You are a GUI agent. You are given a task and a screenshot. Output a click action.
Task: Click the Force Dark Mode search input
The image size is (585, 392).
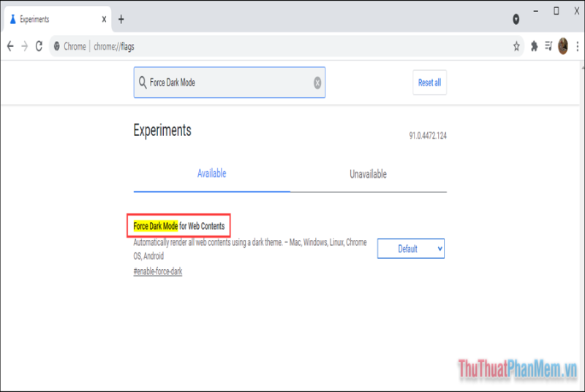[230, 83]
